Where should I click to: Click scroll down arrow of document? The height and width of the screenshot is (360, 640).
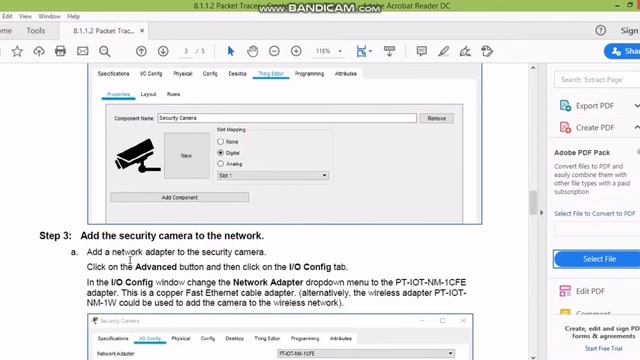533,357
